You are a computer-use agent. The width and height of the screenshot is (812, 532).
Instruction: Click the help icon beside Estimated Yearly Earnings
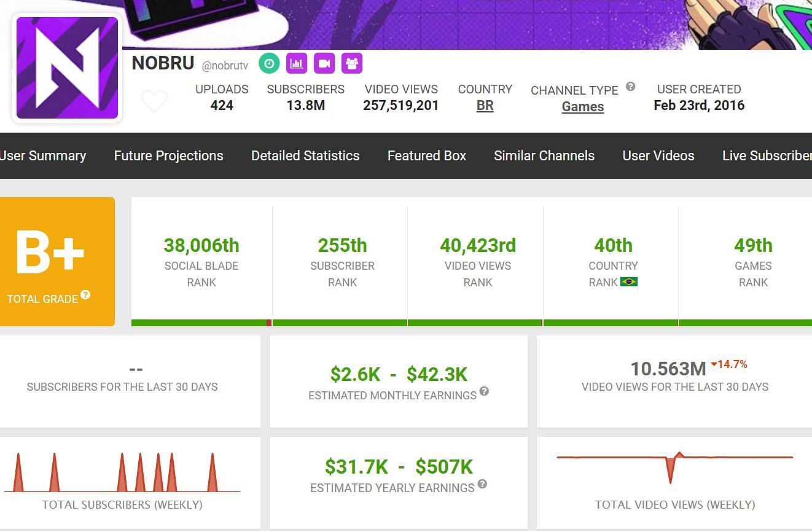[482, 484]
